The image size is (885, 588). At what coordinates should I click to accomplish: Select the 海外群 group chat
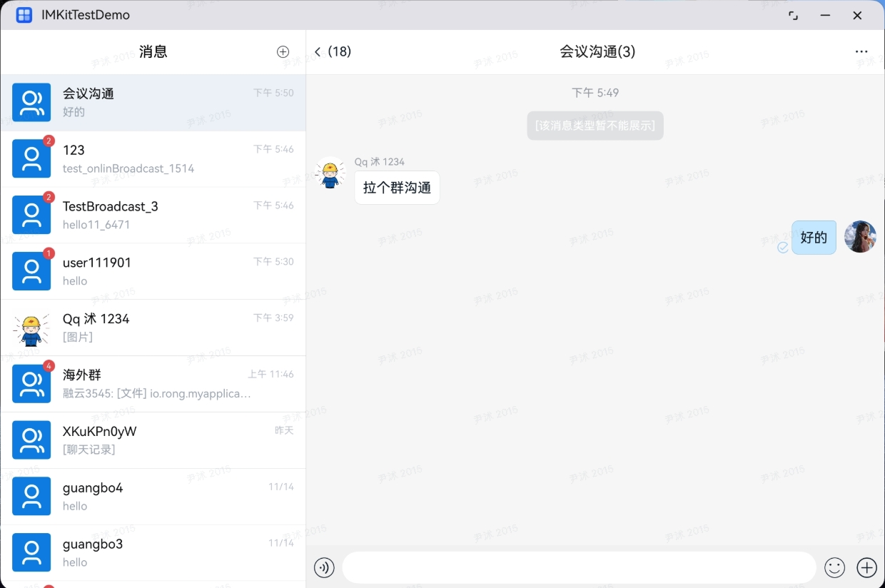pos(153,384)
